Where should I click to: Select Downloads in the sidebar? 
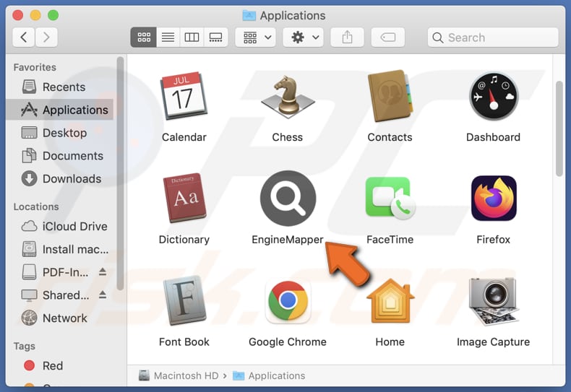[x=71, y=178]
